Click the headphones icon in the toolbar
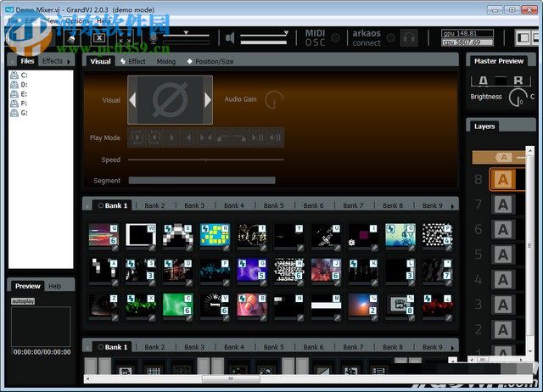Screen dimensions: 543x392 (x=409, y=37)
